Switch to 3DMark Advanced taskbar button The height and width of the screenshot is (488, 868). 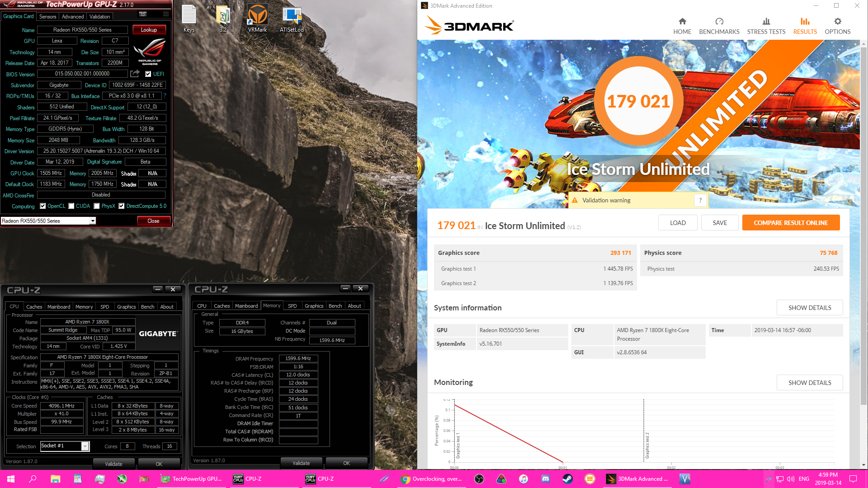[637, 479]
